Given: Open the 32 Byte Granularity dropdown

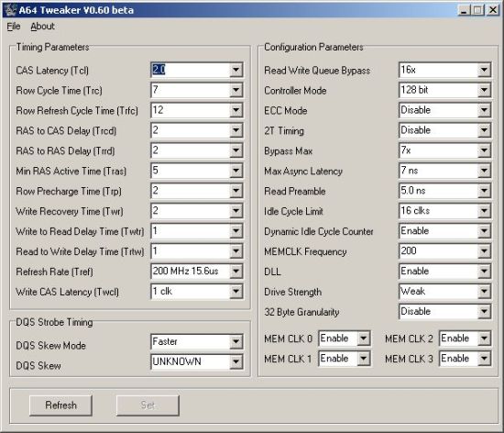Looking at the screenshot, I should click(x=484, y=311).
